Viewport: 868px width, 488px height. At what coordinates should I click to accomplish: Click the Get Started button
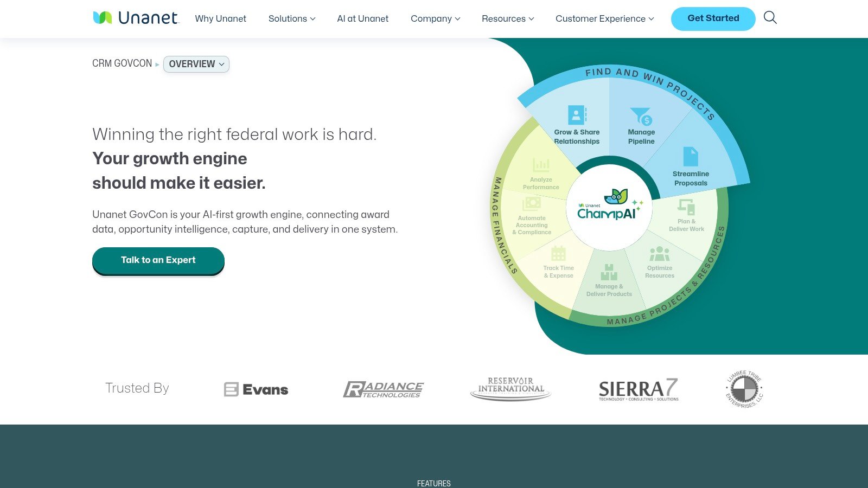click(713, 18)
